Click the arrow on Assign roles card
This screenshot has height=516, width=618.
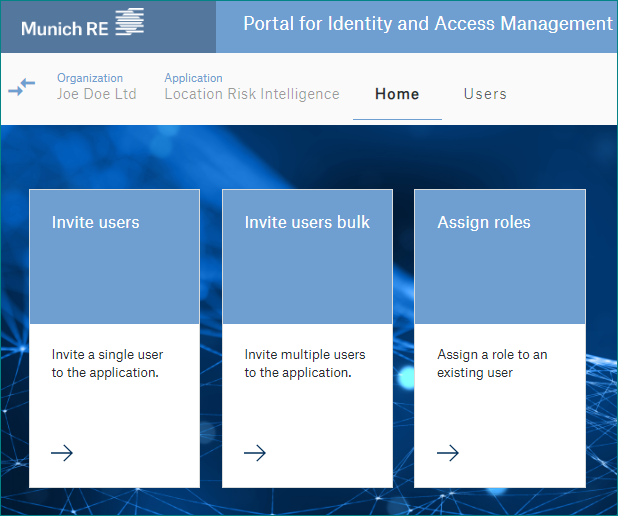pyautogui.click(x=448, y=453)
